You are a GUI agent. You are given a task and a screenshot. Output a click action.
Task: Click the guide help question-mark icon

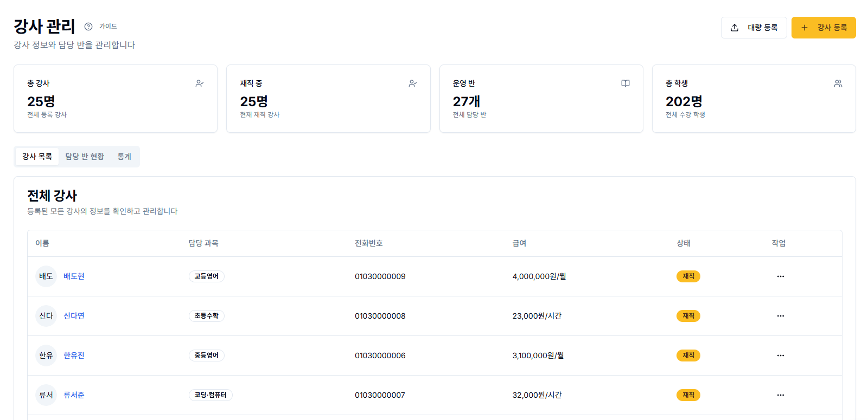pos(88,27)
